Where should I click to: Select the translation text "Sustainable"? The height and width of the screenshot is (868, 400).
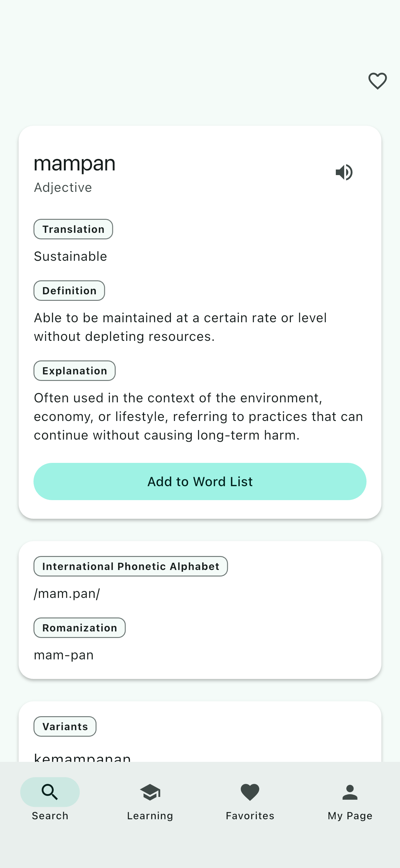pos(70,256)
